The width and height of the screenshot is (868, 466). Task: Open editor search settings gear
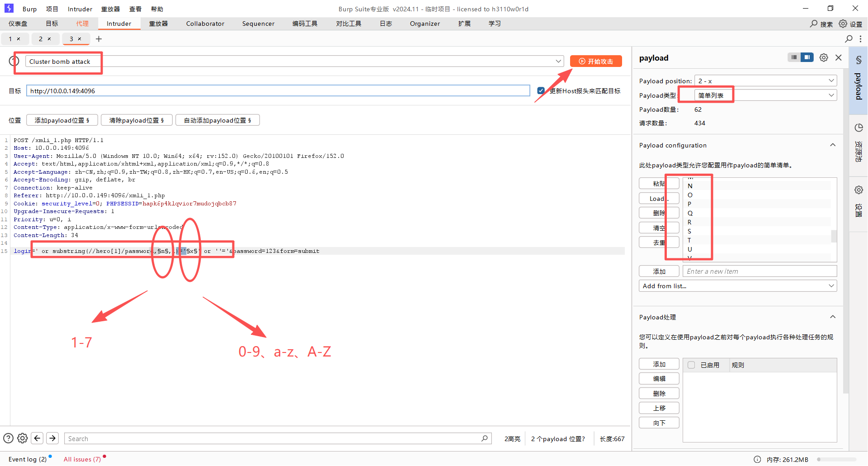coord(23,438)
